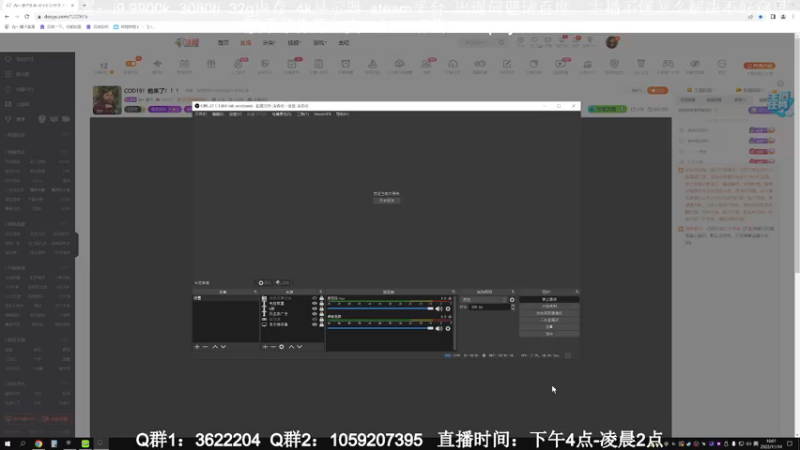800x450 pixels.
Task: Move the source down in OBS Sources panel
Action: tap(299, 347)
